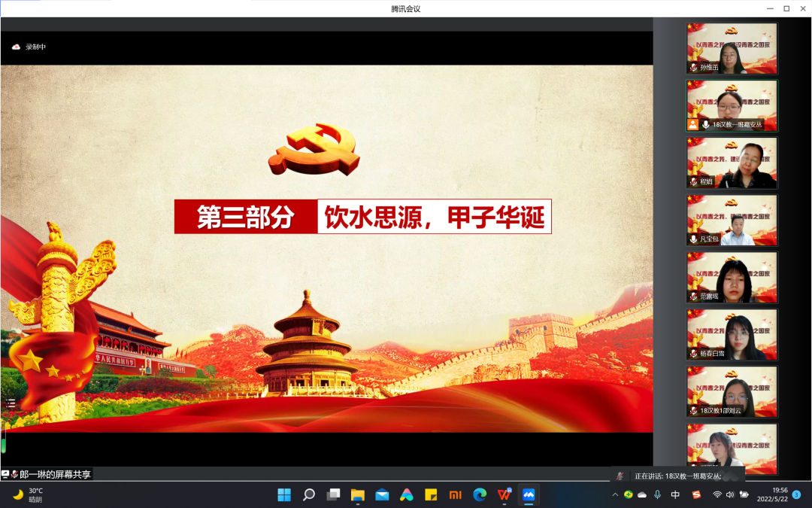The image size is (812, 508).
Task: Select 18汉教1邵刘云's video thumbnail
Action: (732, 392)
